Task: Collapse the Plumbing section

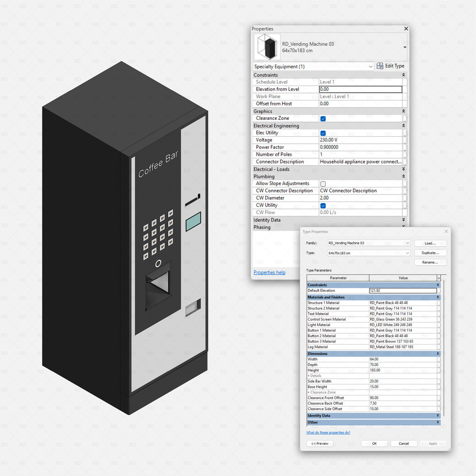Action: [403, 176]
